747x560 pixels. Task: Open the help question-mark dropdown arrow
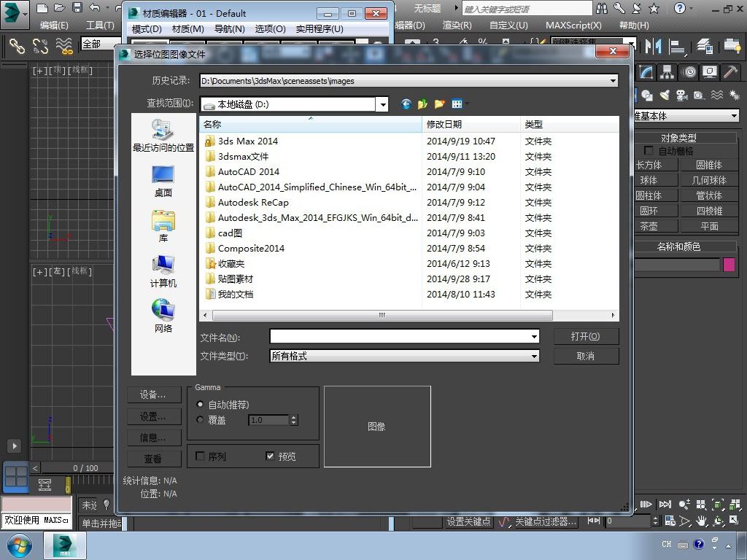click(692, 8)
